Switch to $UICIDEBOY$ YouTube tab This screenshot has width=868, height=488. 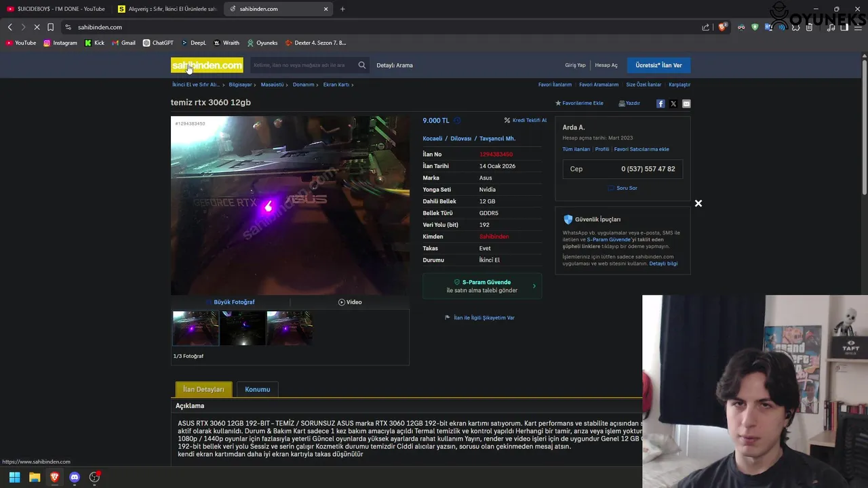coord(56,9)
